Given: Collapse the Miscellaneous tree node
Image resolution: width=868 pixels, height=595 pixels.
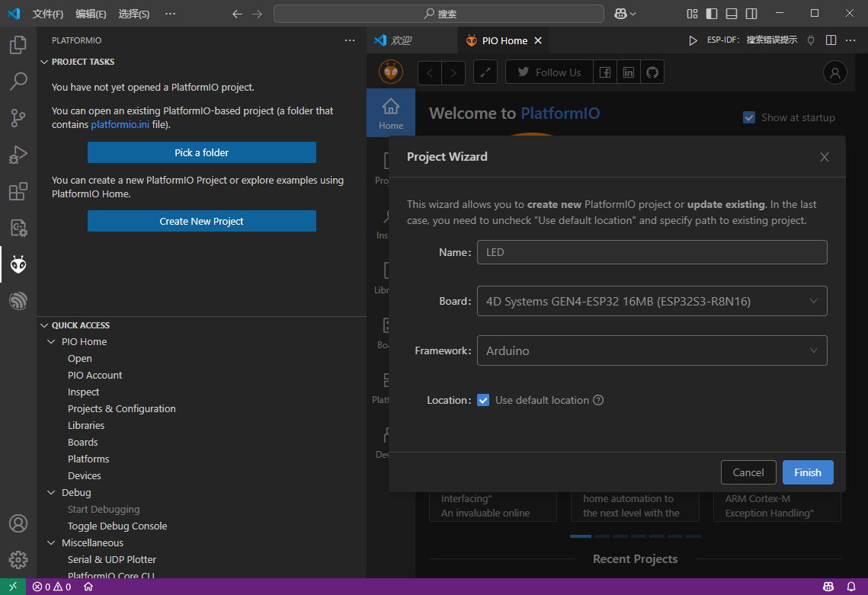Looking at the screenshot, I should [x=52, y=543].
